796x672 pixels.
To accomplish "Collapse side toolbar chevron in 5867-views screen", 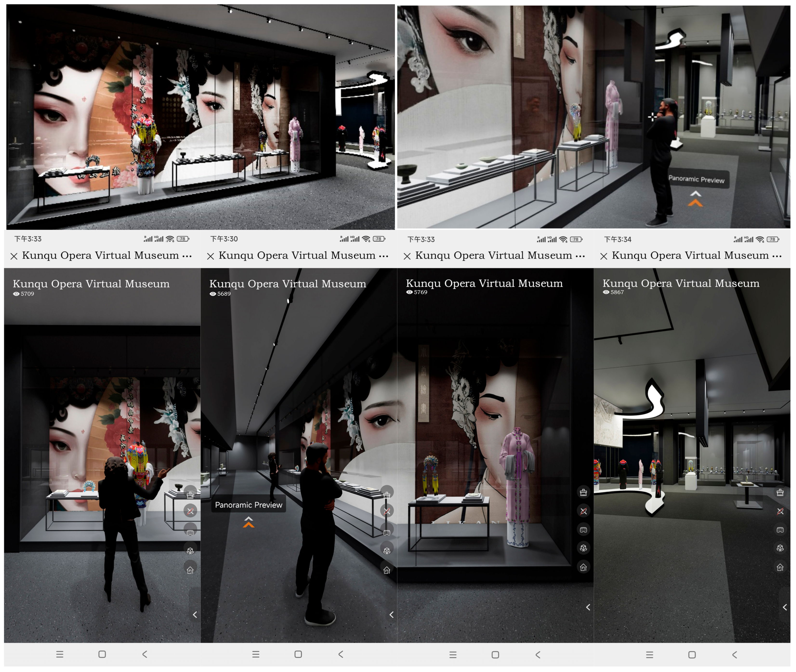I will pos(785,607).
